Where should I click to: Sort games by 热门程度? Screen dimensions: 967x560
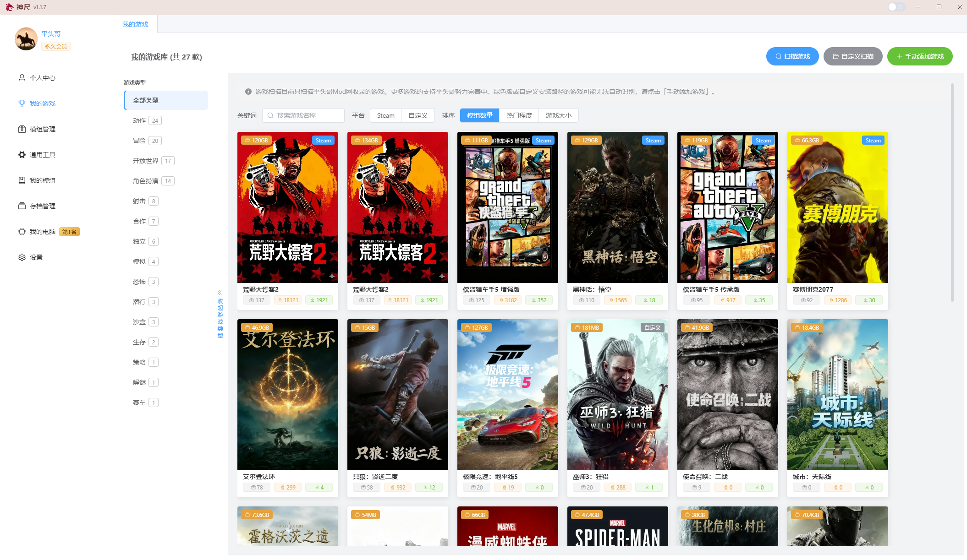[519, 115]
